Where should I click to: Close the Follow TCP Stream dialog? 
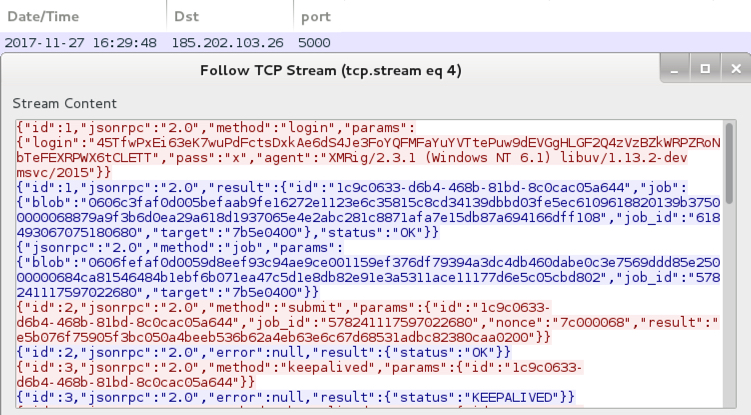point(736,69)
